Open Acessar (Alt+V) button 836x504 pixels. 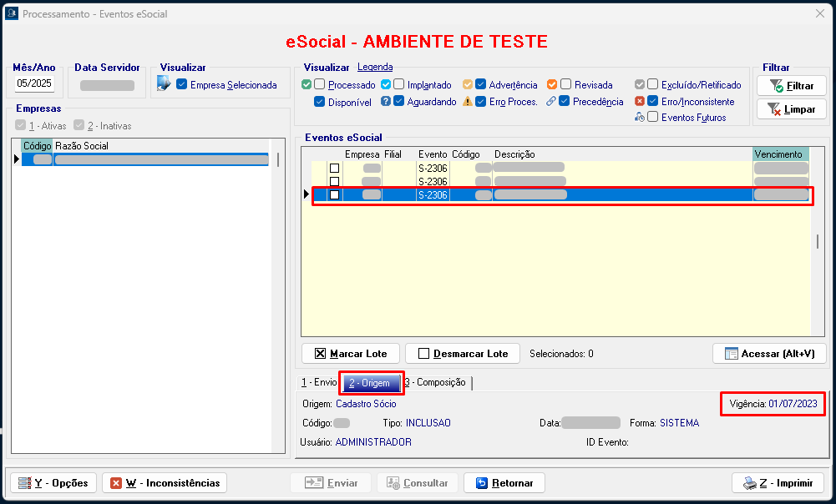click(769, 353)
